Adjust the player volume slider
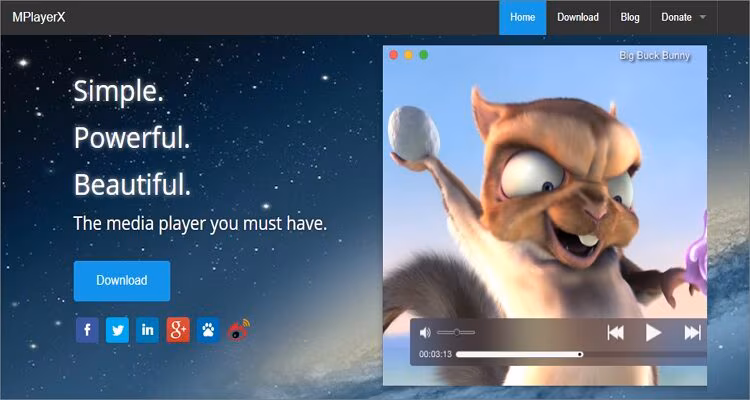The image size is (750, 400). pos(456,332)
